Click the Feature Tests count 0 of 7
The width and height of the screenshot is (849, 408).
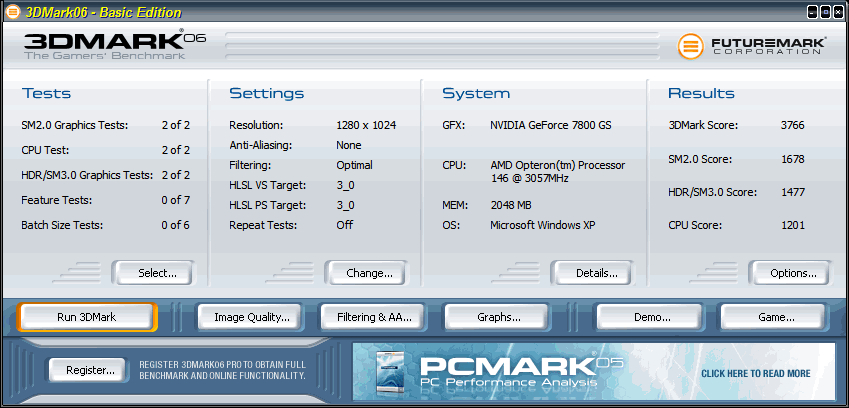click(175, 200)
